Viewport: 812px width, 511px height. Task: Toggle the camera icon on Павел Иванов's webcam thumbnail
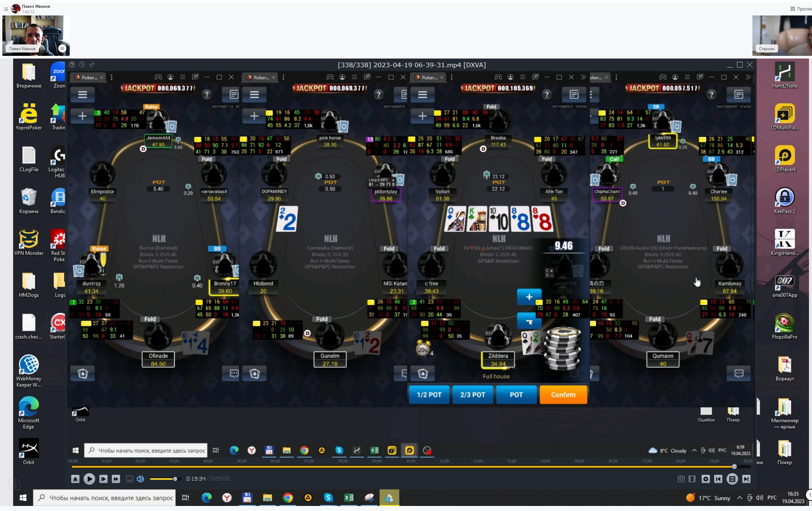(62, 48)
